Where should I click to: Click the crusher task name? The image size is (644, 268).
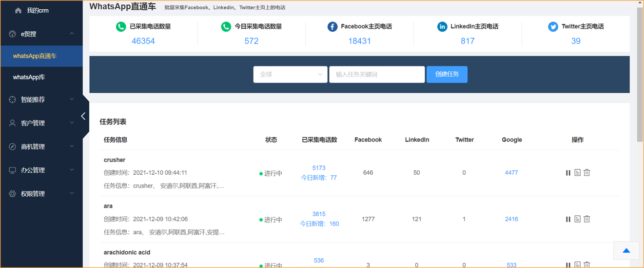point(115,160)
